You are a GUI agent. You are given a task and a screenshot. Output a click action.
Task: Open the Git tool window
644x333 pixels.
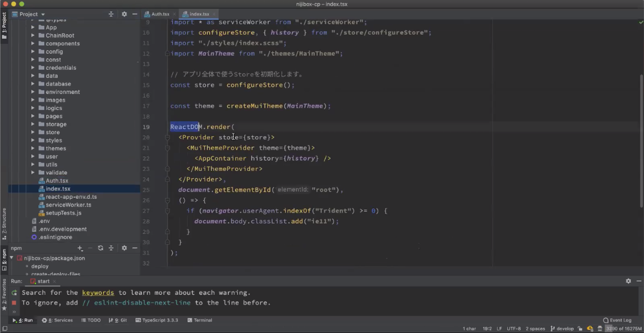click(x=119, y=320)
